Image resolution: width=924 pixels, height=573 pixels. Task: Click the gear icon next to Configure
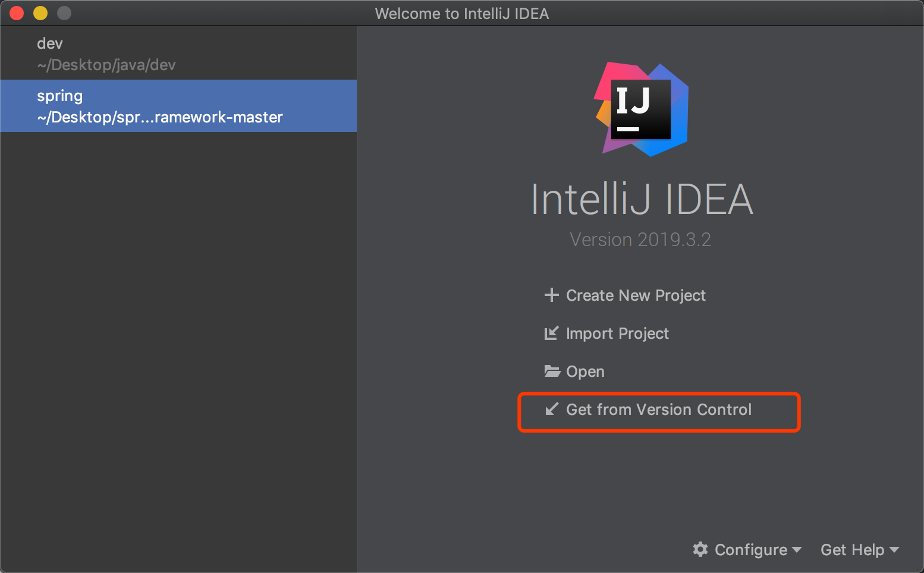coord(700,549)
